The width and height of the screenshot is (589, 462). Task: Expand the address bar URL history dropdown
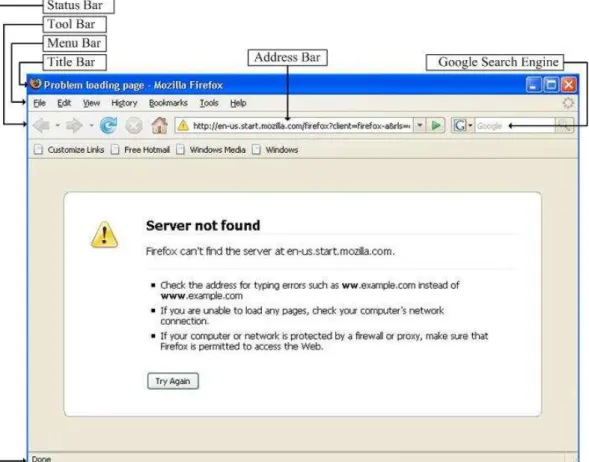(x=420, y=125)
